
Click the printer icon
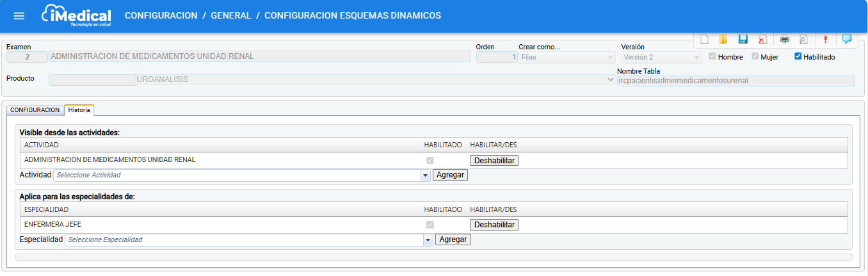pos(784,39)
